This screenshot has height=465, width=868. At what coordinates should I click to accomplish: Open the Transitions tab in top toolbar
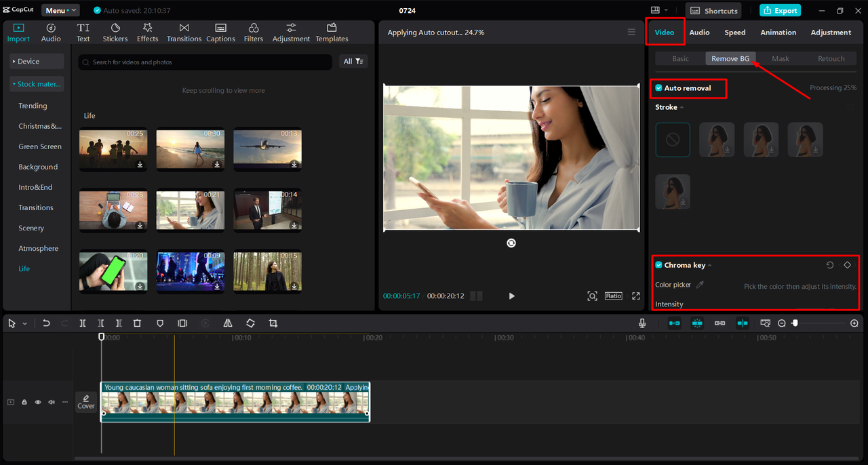pos(184,33)
